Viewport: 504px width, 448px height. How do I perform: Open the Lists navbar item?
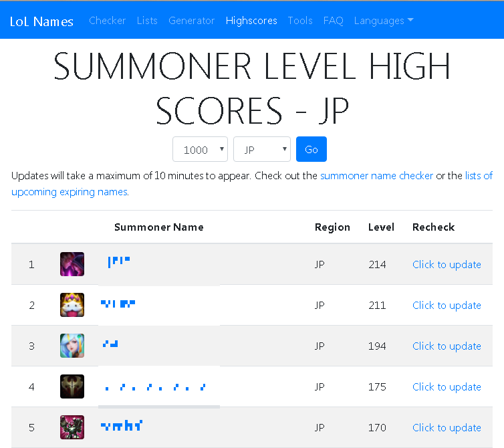147,21
